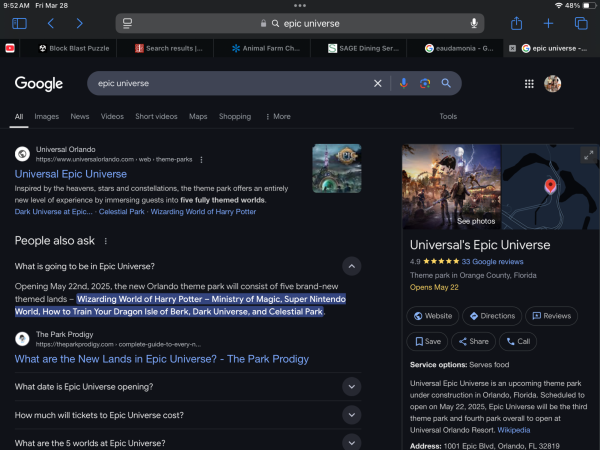Open People also ask options menu
The width and height of the screenshot is (600, 450).
(x=106, y=241)
